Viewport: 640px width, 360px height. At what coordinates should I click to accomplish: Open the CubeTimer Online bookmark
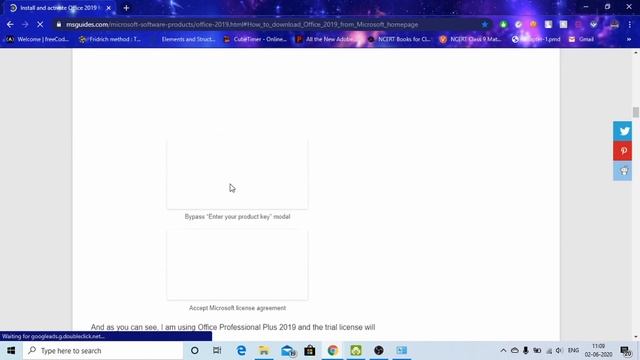255,39
